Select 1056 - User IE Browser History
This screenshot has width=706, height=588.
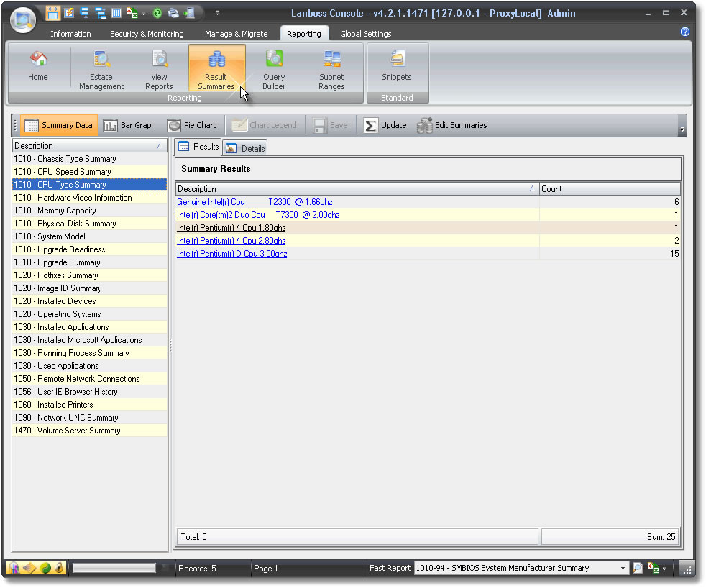[90, 392]
